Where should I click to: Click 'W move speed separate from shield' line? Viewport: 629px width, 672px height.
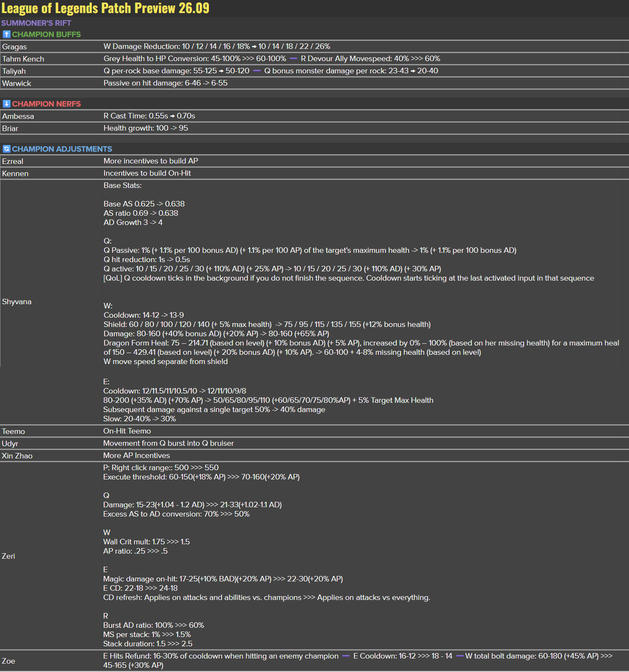(x=165, y=362)
